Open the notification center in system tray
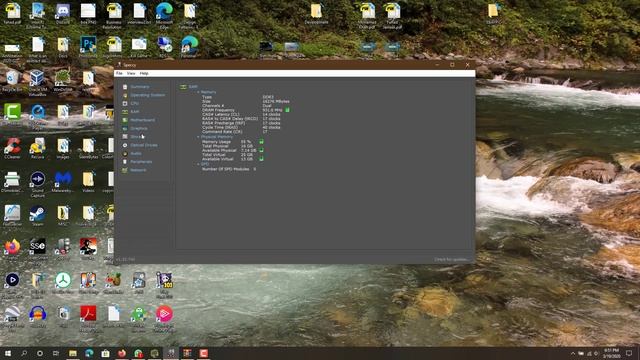Screen dimensions: 640x360 coord(629,353)
